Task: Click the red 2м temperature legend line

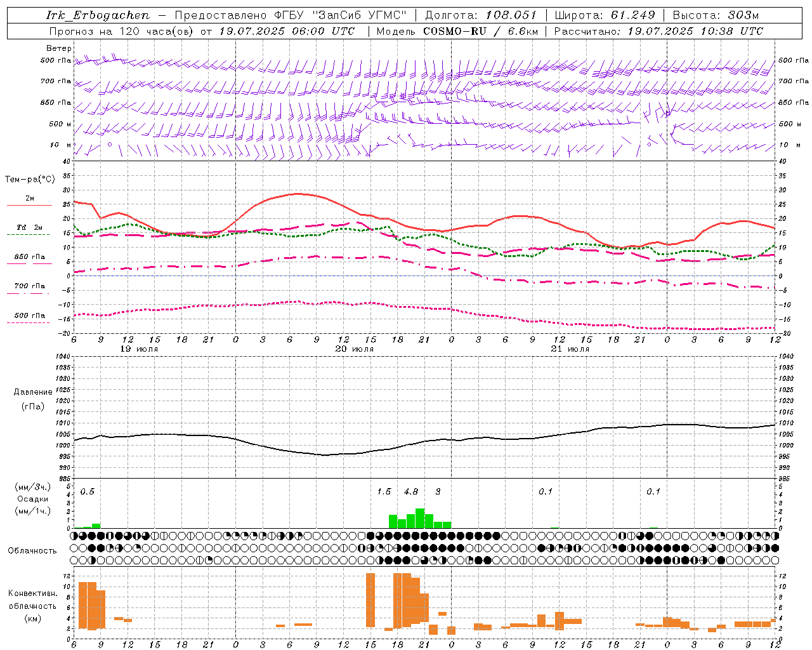Action: [29, 205]
